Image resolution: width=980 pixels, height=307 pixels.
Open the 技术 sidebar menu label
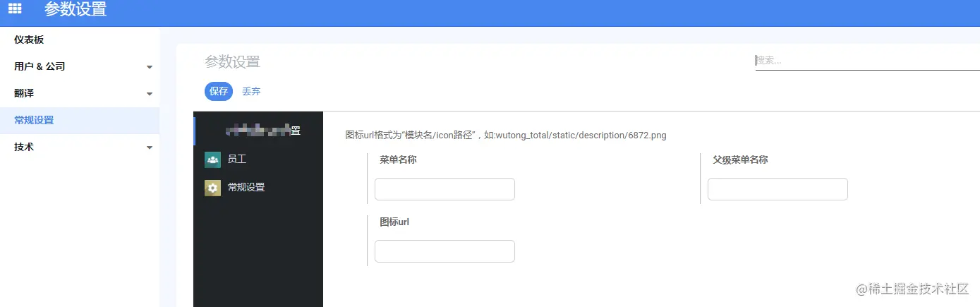point(24,147)
